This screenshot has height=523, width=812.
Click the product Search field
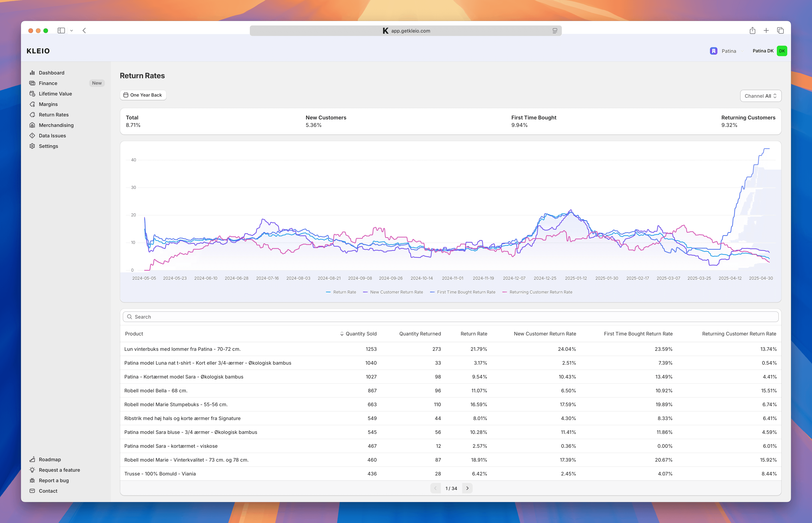[x=451, y=317]
